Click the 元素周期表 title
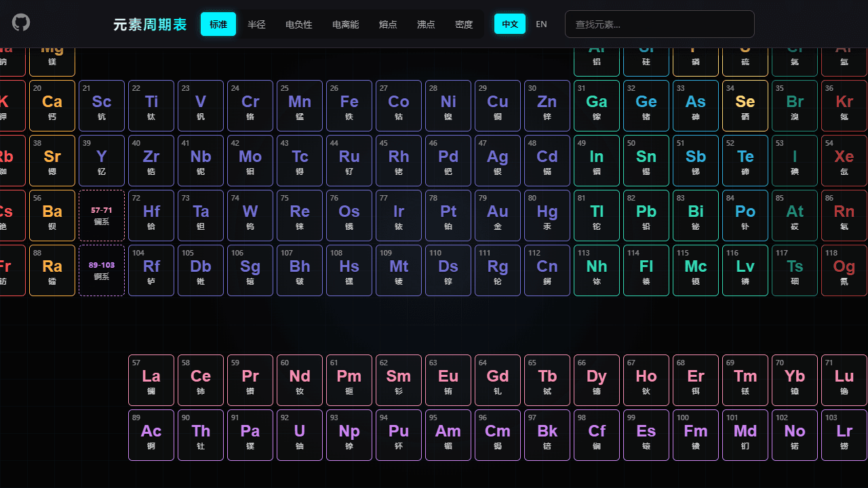 (x=150, y=25)
